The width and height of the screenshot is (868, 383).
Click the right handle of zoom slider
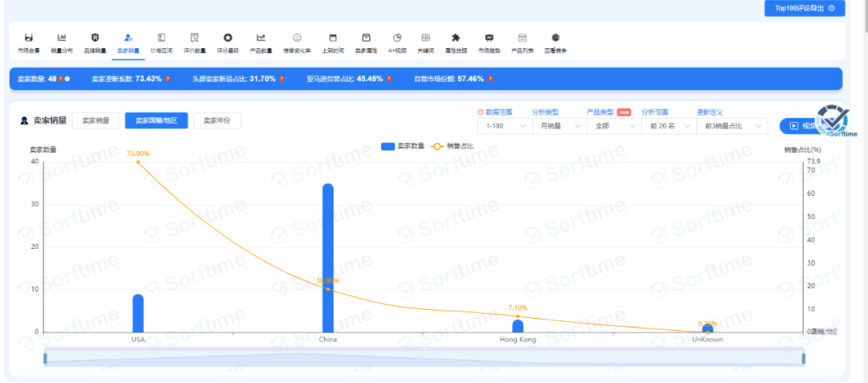click(x=803, y=359)
